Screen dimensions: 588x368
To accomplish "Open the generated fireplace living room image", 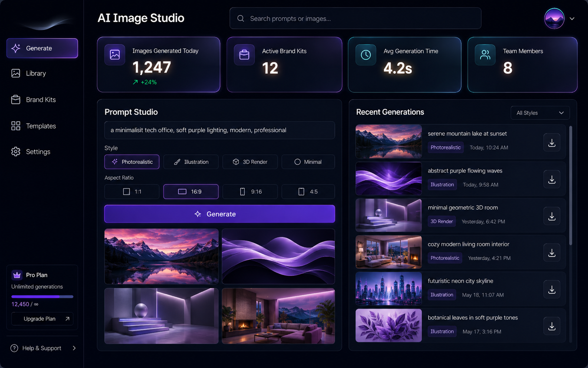I will point(278,316).
